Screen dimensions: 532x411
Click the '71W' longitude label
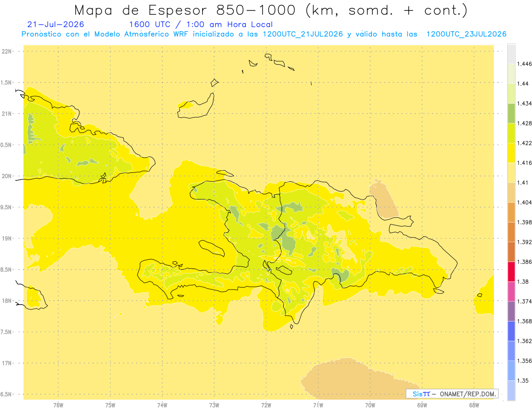pos(318,405)
